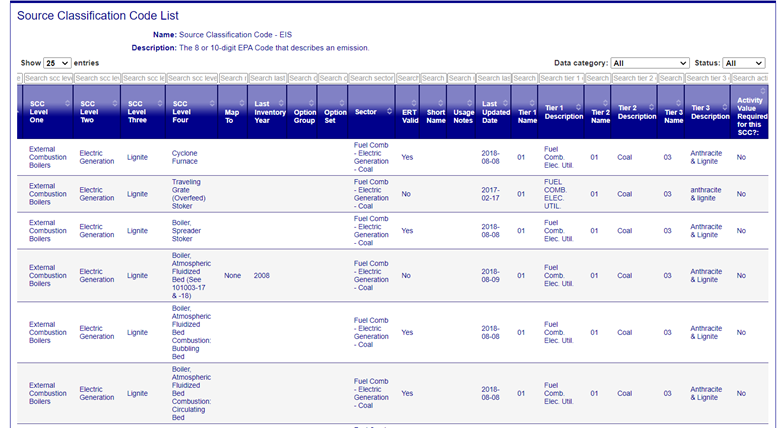Image resolution: width=780 pixels, height=428 pixels.
Task: Sort by SCC Level Three sort arrows
Action: [x=160, y=104]
